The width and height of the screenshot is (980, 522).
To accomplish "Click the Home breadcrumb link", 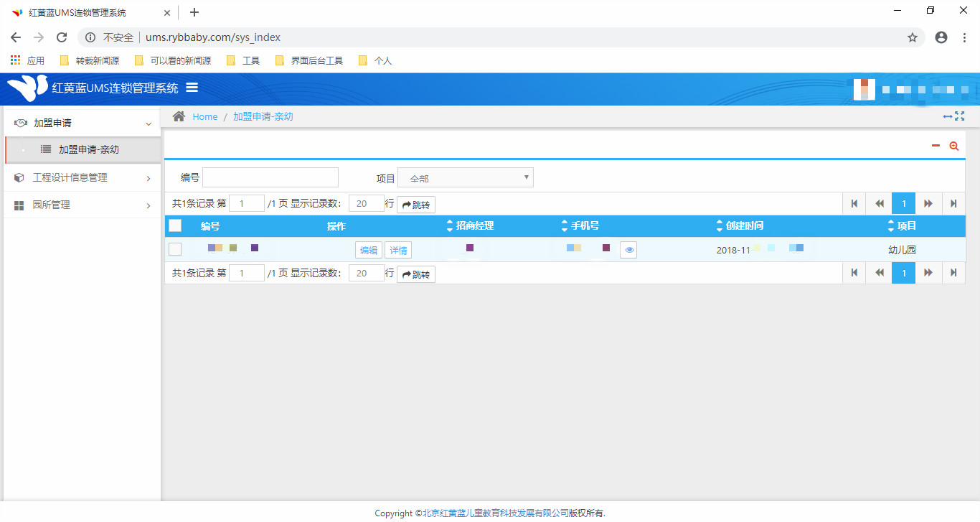I will click(x=205, y=117).
